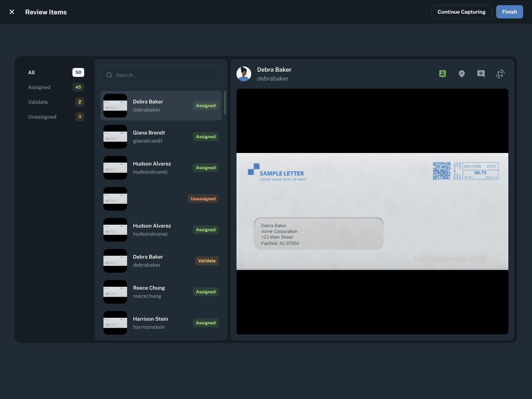This screenshot has height=399, width=532.
Task: Click the Review Items title
Action: pyautogui.click(x=46, y=12)
